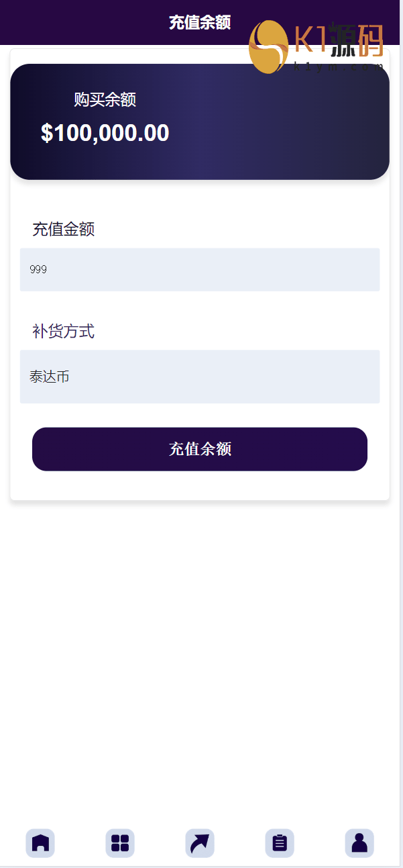Click the 充值金额 field label
This screenshot has width=403, height=868.
point(64,230)
